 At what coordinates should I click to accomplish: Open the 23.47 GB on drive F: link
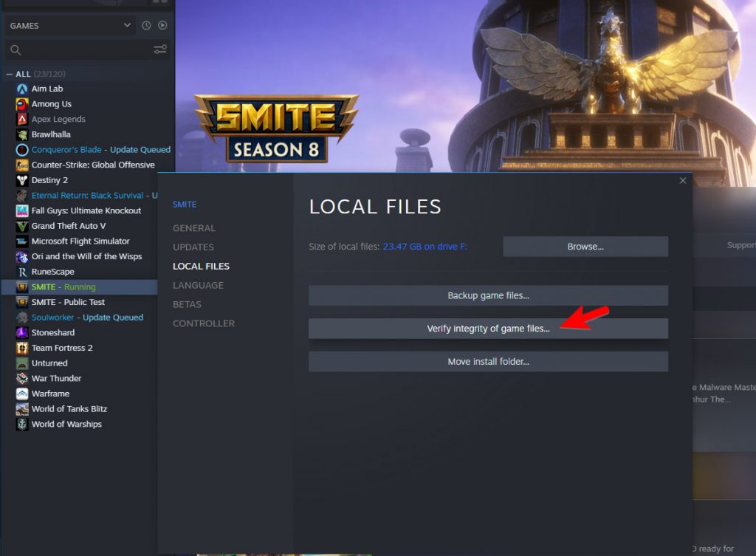[425, 247]
